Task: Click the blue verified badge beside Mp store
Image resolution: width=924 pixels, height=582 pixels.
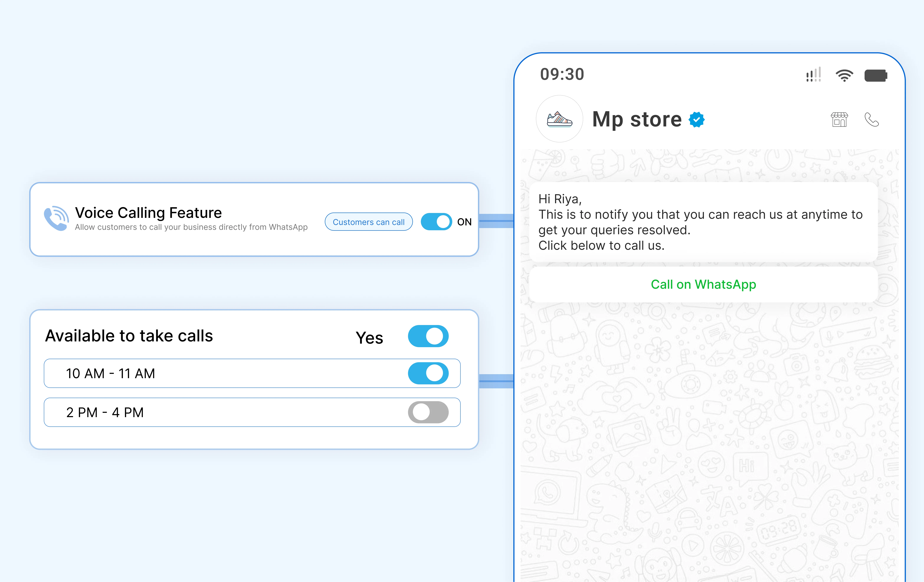Action: (696, 119)
